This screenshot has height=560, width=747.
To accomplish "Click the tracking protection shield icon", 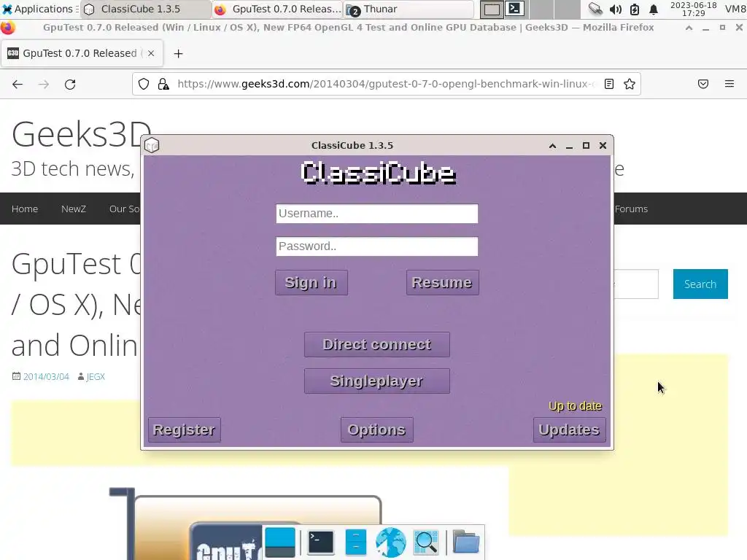I will pyautogui.click(x=144, y=85).
